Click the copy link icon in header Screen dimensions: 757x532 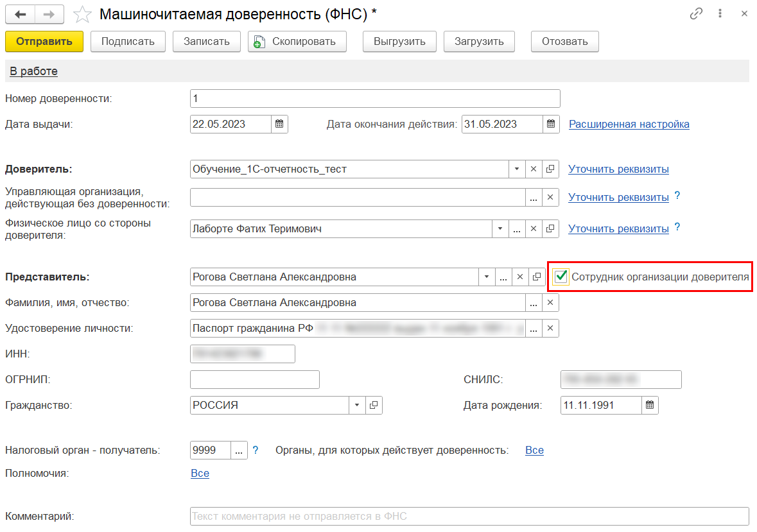(x=695, y=13)
